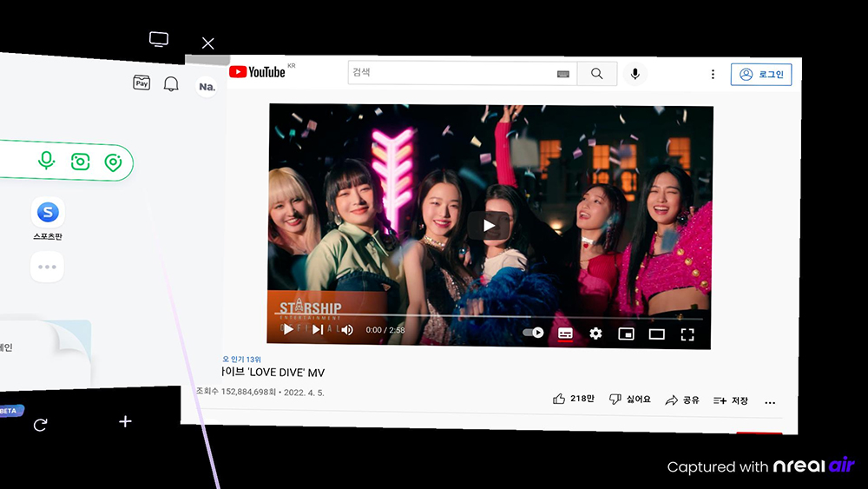The image size is (868, 489).
Task: Open the on-screen keyboard icon in search box
Action: pos(563,74)
